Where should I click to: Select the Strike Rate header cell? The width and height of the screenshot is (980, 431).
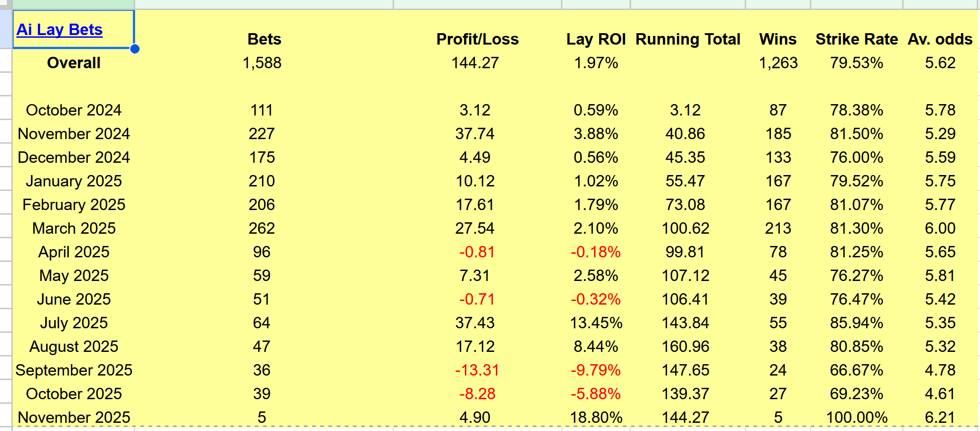[x=856, y=39]
